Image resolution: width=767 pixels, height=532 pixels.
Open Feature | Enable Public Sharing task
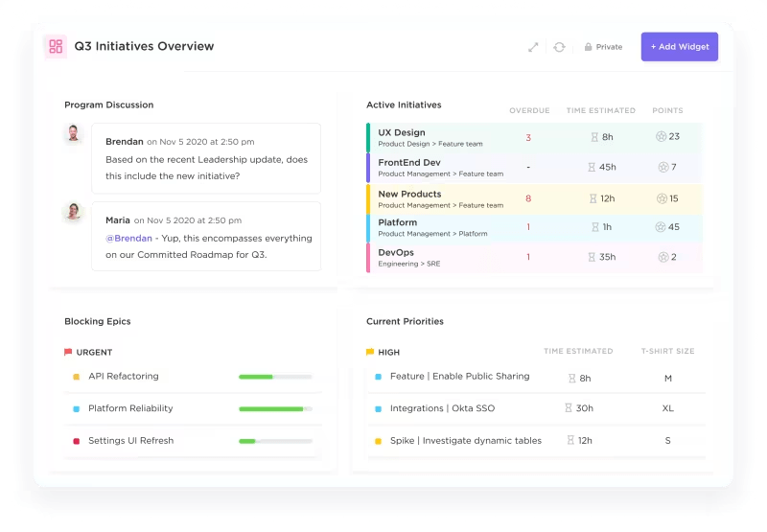[460, 376]
